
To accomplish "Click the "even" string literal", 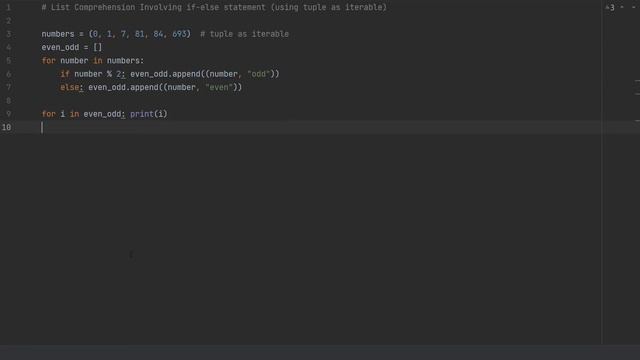I will [219, 87].
